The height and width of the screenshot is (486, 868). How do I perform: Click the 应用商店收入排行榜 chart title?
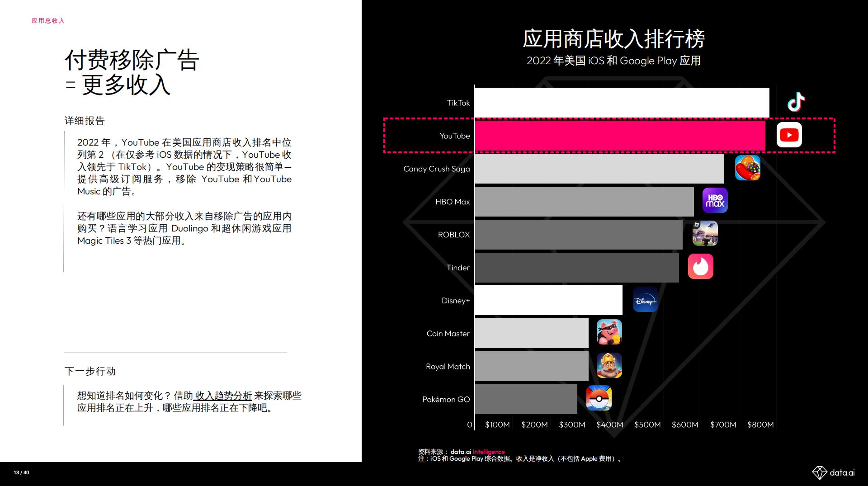614,38
